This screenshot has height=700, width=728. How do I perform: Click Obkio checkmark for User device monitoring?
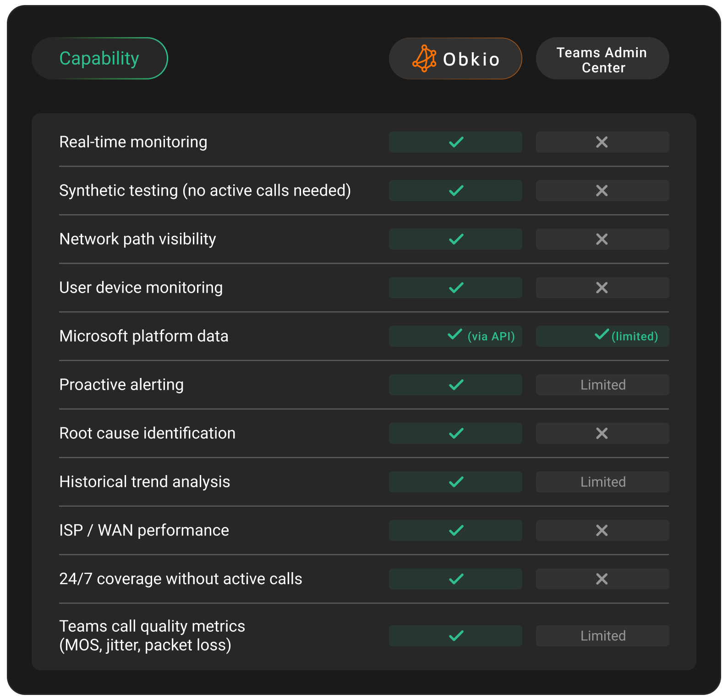456,288
